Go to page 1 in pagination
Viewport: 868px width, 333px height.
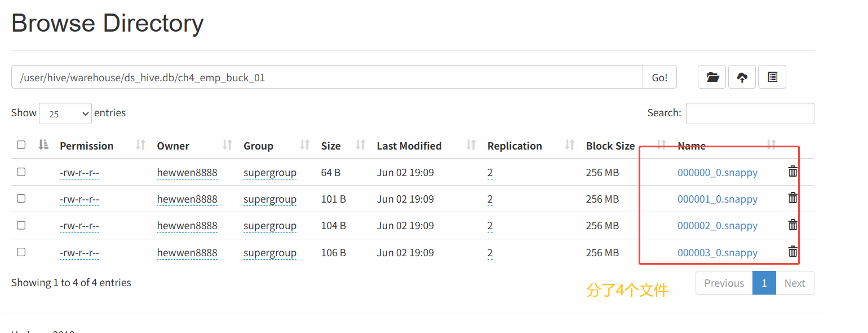coord(764,283)
